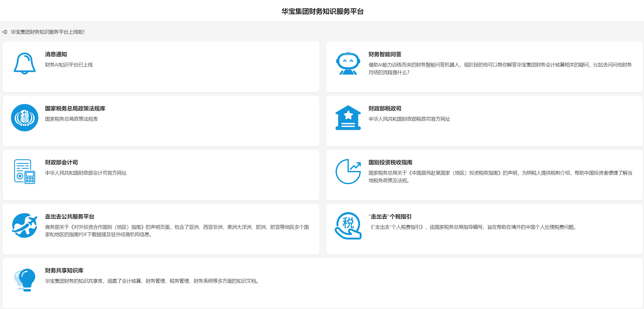Click the round tax bureau emblem icon
Image resolution: width=644 pixels, height=309 pixels.
pos(25,118)
